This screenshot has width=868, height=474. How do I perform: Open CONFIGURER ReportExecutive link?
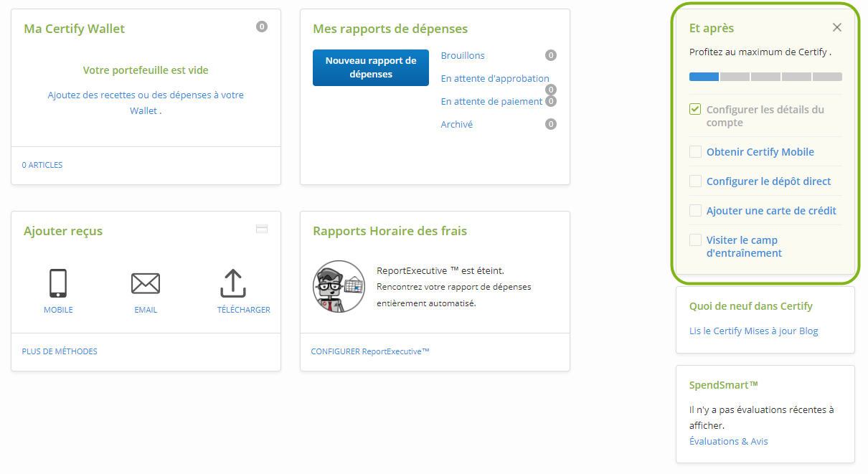[x=370, y=351]
